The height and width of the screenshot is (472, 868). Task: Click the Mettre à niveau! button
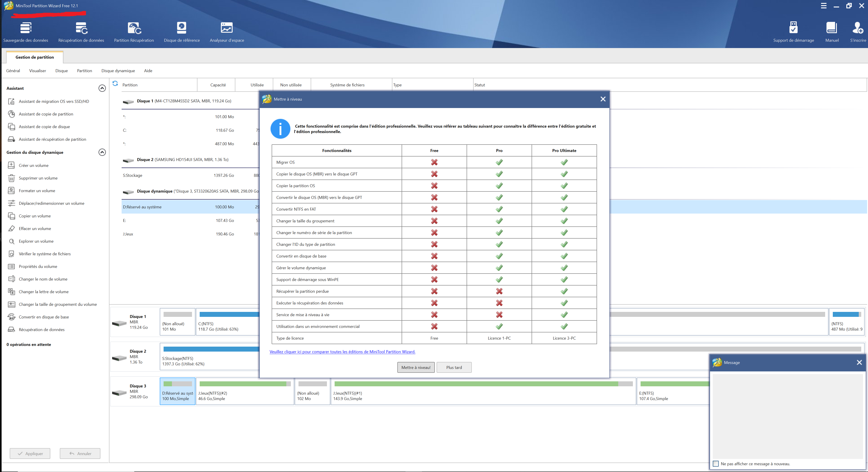tap(416, 367)
